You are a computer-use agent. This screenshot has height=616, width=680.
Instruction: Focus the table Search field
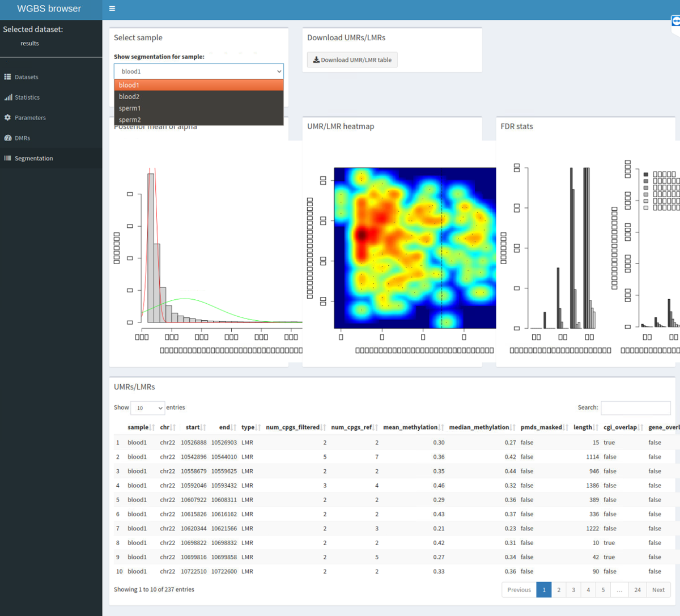[636, 408]
